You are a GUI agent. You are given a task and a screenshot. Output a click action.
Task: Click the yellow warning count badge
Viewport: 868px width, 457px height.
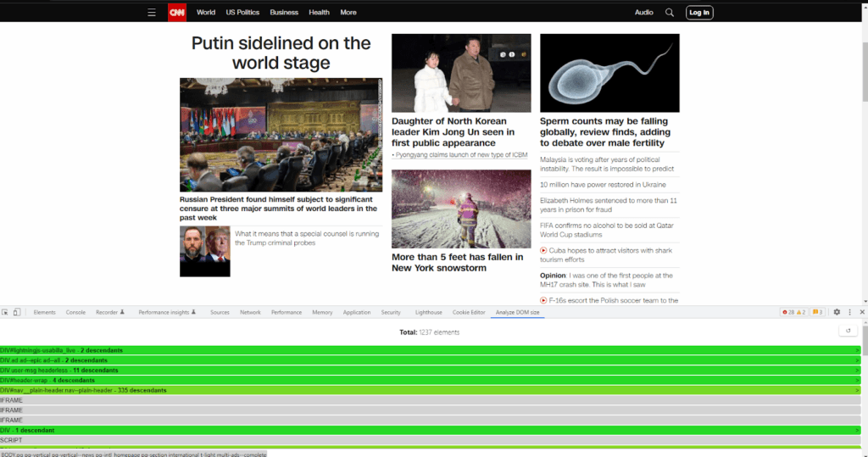(801, 312)
